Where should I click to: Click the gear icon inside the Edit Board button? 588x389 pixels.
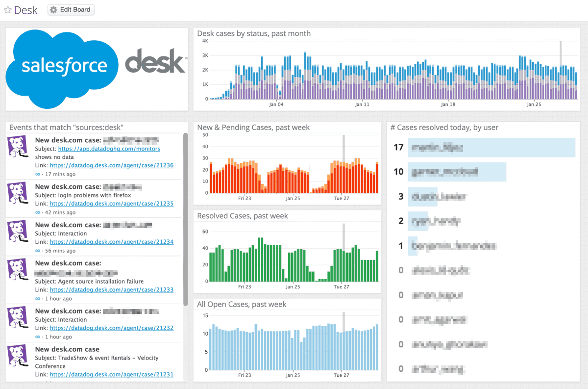point(53,9)
